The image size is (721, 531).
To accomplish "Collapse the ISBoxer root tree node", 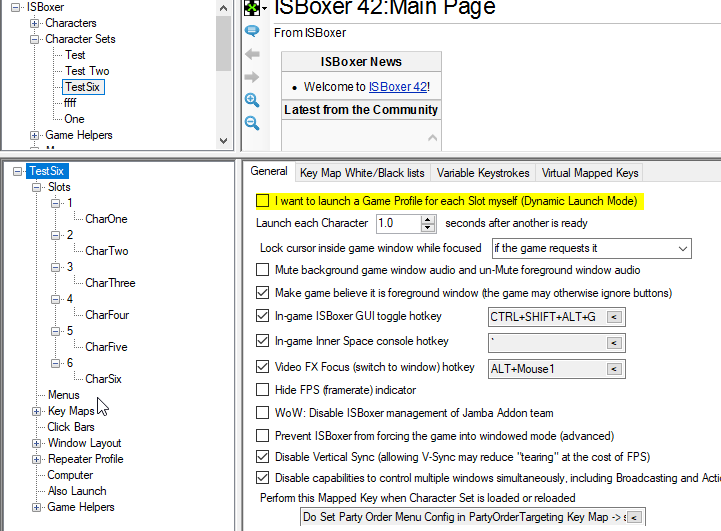I will point(16,7).
